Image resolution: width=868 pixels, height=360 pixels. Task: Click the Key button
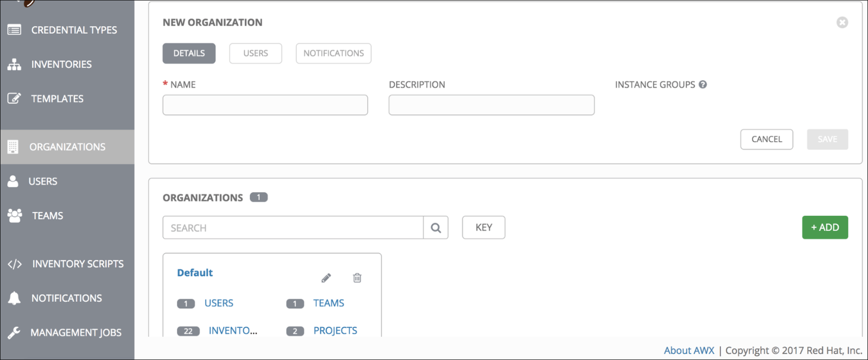(x=483, y=228)
